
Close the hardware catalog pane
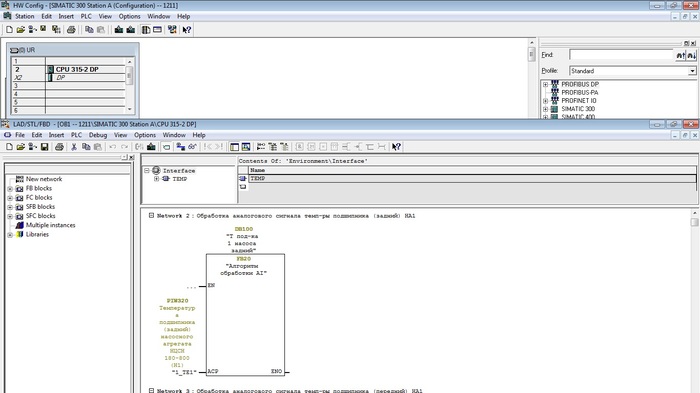(693, 43)
